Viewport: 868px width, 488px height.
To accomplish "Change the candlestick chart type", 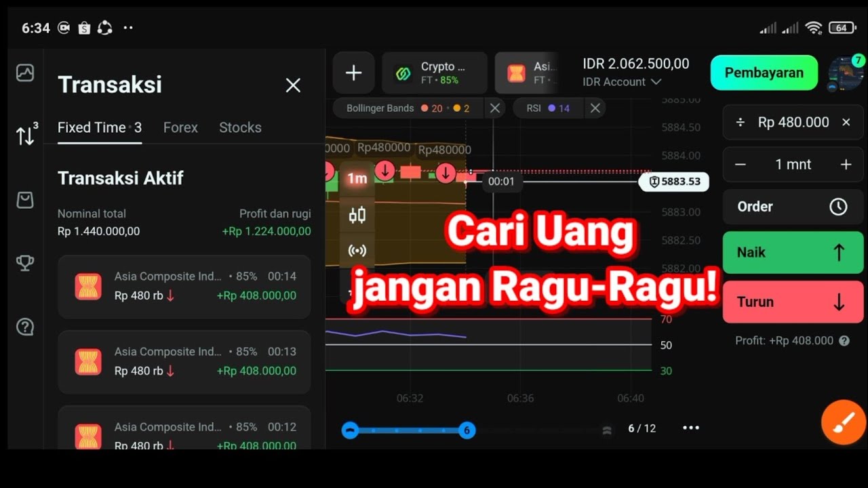I will 357,216.
